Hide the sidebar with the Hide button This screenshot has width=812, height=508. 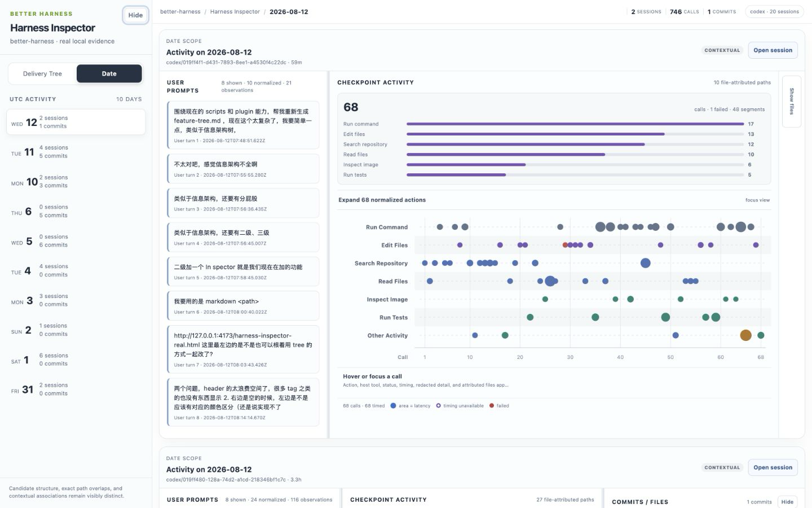tap(135, 15)
